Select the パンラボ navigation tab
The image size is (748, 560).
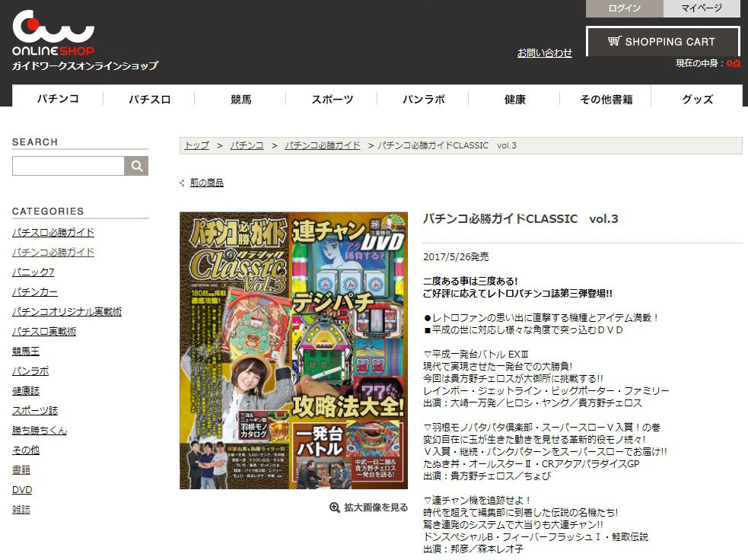pos(423,99)
